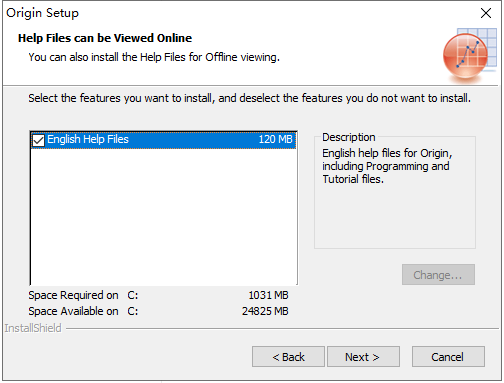The height and width of the screenshot is (383, 504).
Task: Go back with the < Back button
Action: (288, 357)
